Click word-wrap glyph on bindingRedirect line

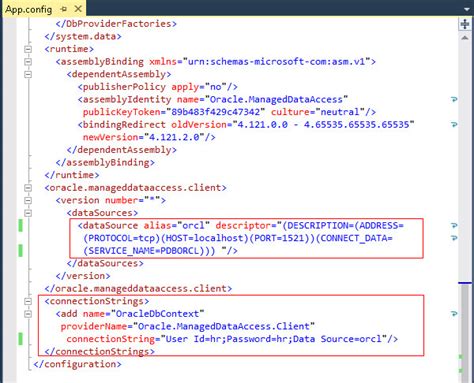point(454,125)
